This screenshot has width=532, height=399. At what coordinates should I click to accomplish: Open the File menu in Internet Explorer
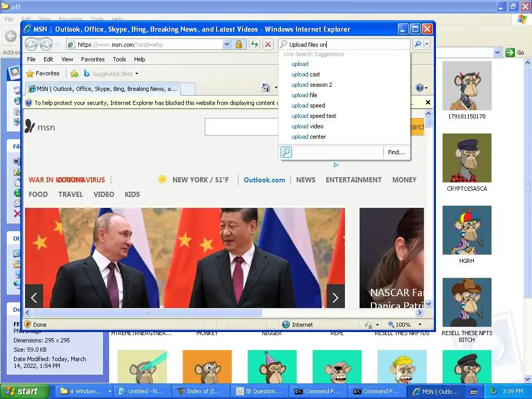(31, 59)
